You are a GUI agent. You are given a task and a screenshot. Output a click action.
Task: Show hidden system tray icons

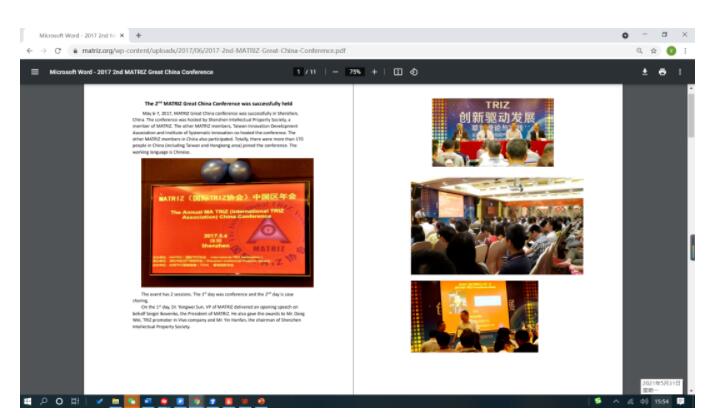(x=617, y=401)
